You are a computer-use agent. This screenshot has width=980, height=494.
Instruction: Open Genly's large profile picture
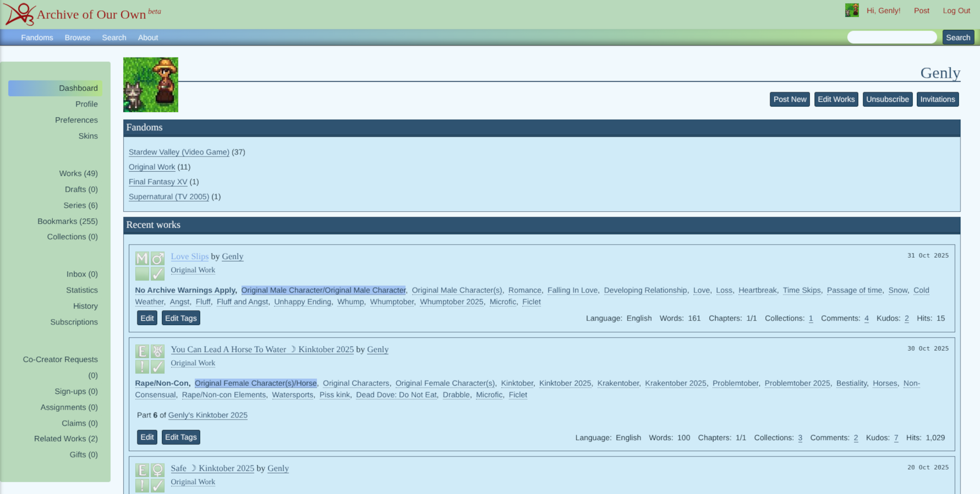[x=151, y=85]
